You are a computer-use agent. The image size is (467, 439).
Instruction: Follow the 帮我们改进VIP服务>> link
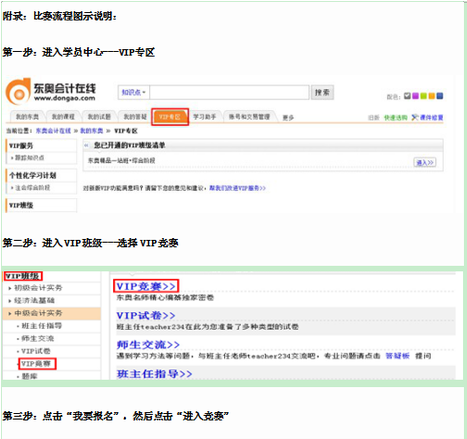click(x=237, y=188)
